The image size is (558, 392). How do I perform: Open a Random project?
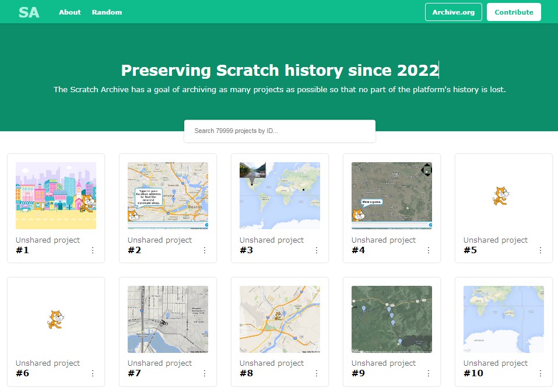click(107, 12)
